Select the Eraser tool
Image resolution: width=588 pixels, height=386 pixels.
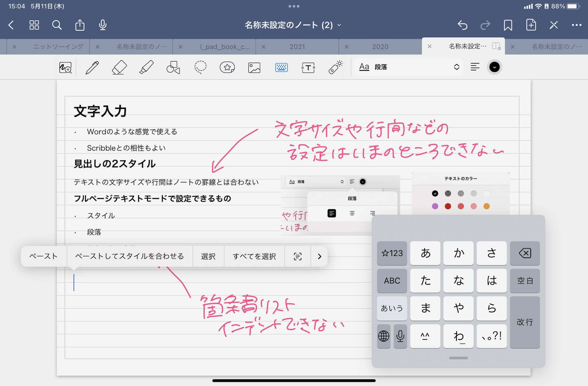tap(119, 67)
